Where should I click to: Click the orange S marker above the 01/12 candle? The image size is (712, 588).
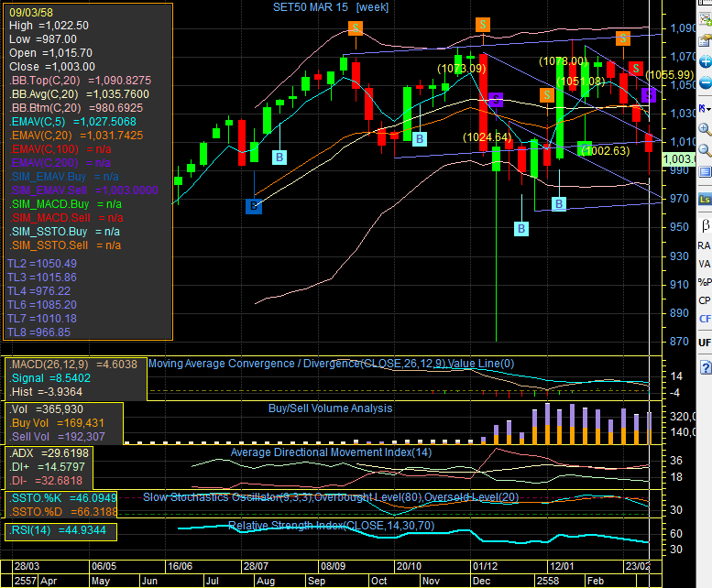483,25
